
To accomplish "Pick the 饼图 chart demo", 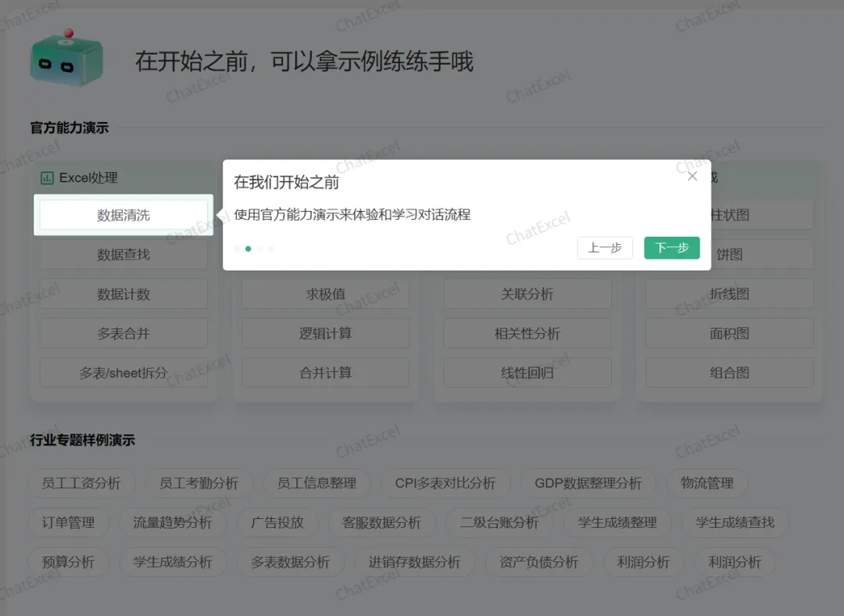I will tap(762, 254).
